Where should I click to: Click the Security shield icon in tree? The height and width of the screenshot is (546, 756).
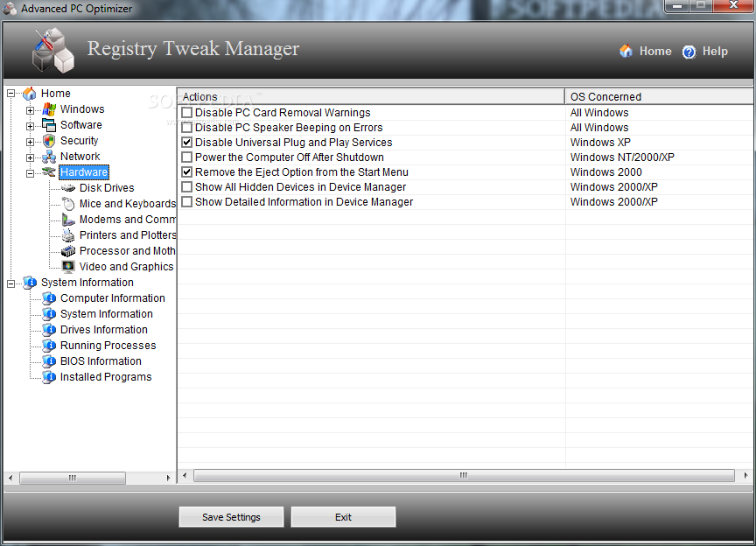[x=49, y=141]
